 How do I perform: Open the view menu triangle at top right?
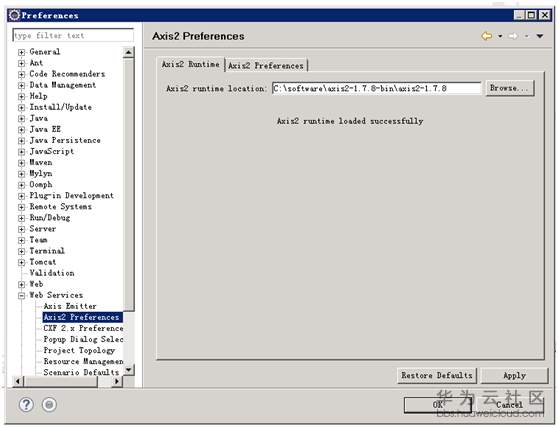[540, 36]
